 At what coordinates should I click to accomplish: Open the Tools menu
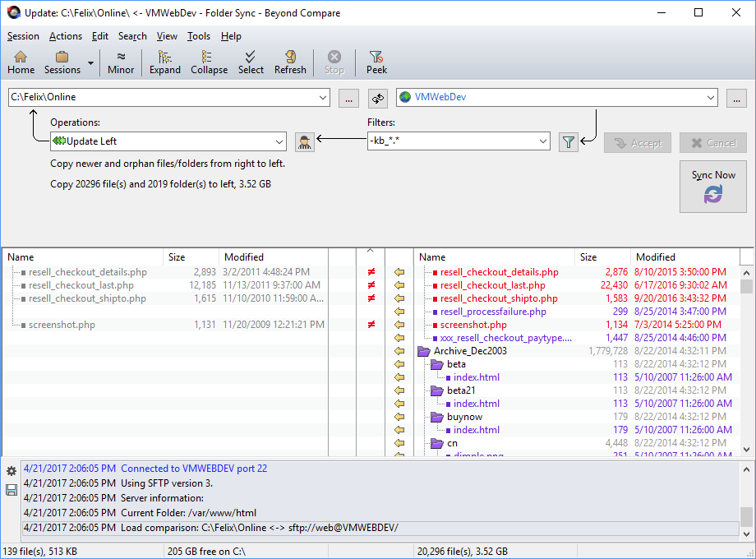tap(199, 36)
